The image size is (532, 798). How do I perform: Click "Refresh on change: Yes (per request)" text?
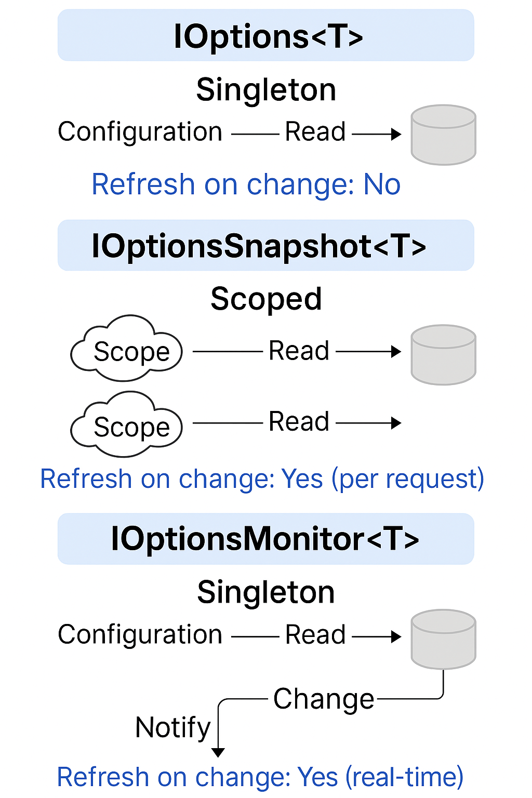pos(262,478)
